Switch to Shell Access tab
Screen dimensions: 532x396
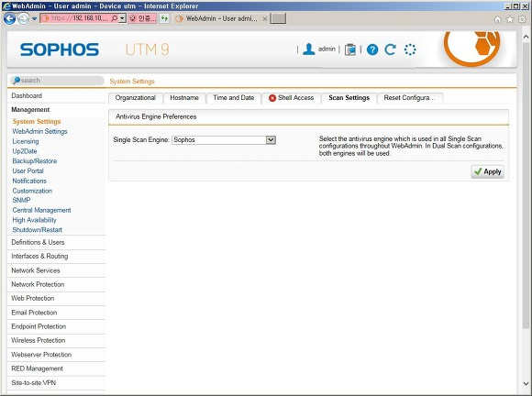pos(291,98)
